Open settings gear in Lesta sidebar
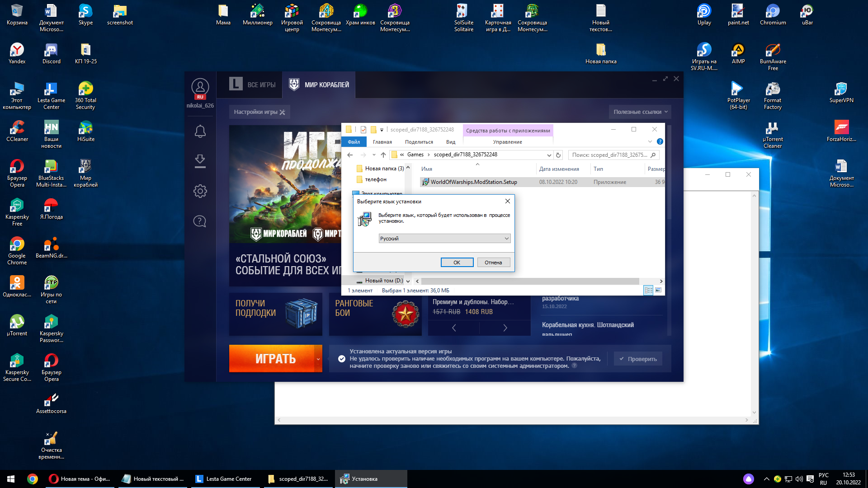The width and height of the screenshot is (868, 488). coord(200,191)
